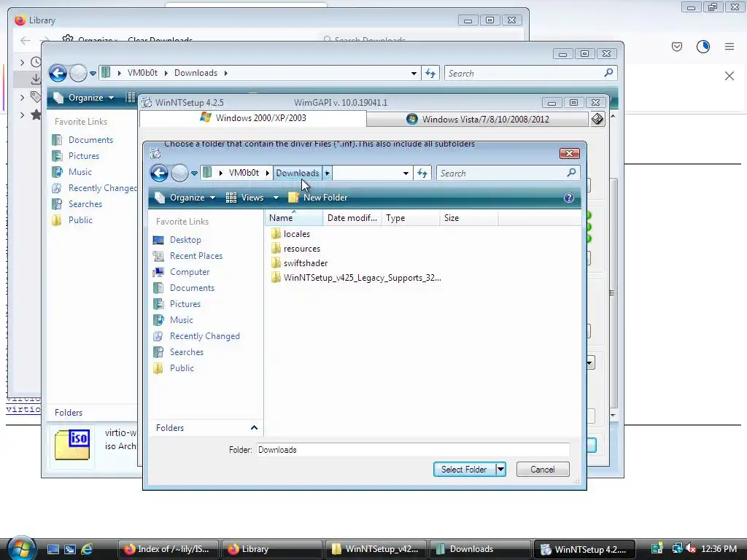Click the Firefox profile circle icon
Image resolution: width=747 pixels, height=560 pixels.
click(x=703, y=47)
